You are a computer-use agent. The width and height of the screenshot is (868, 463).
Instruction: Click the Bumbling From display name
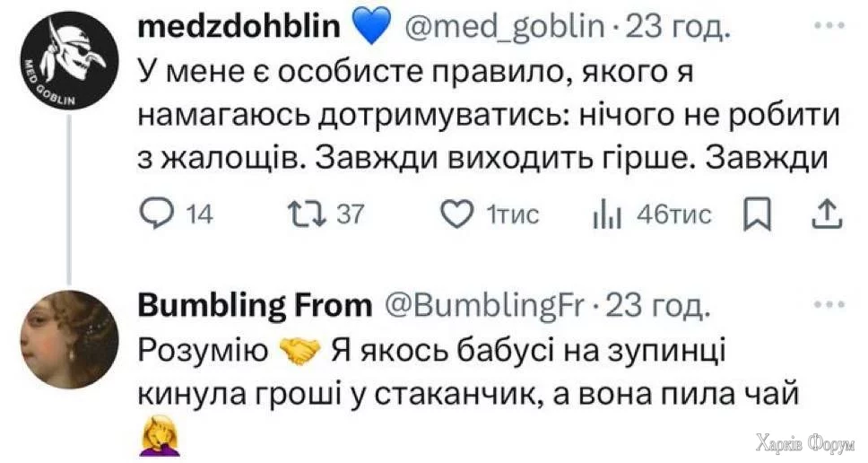255,307
